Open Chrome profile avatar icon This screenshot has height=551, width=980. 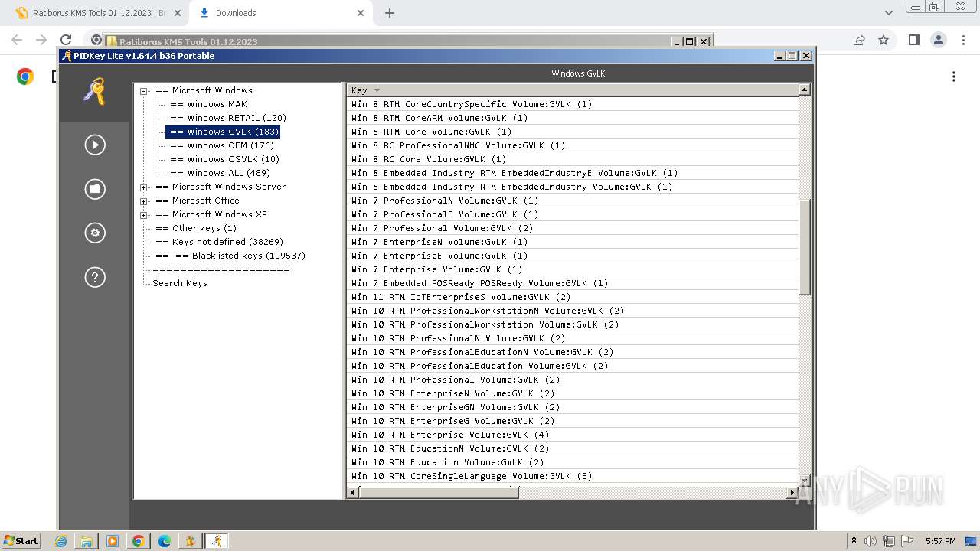coord(938,40)
